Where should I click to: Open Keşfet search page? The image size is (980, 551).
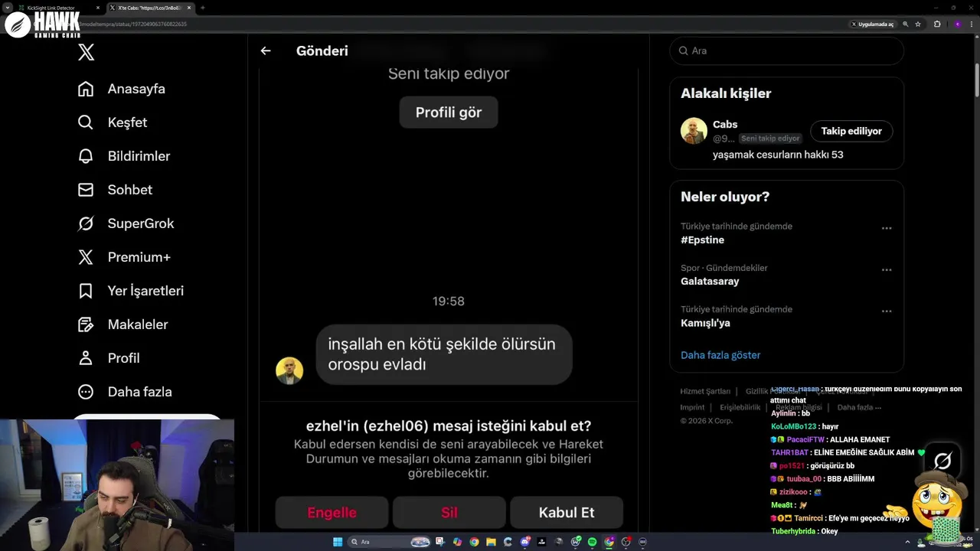tap(113, 122)
